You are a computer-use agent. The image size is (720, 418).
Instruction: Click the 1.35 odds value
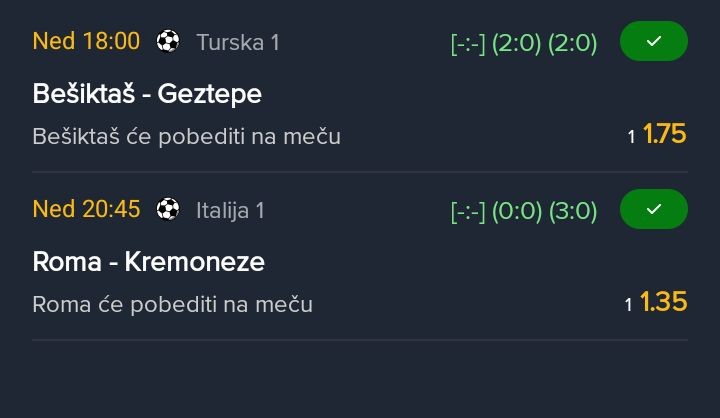pos(665,303)
